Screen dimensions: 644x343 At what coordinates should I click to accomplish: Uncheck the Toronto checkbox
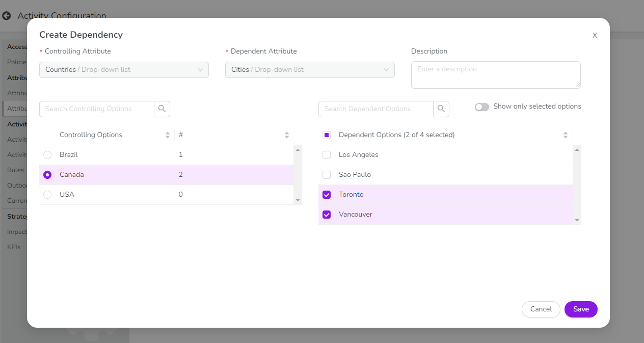[327, 195]
